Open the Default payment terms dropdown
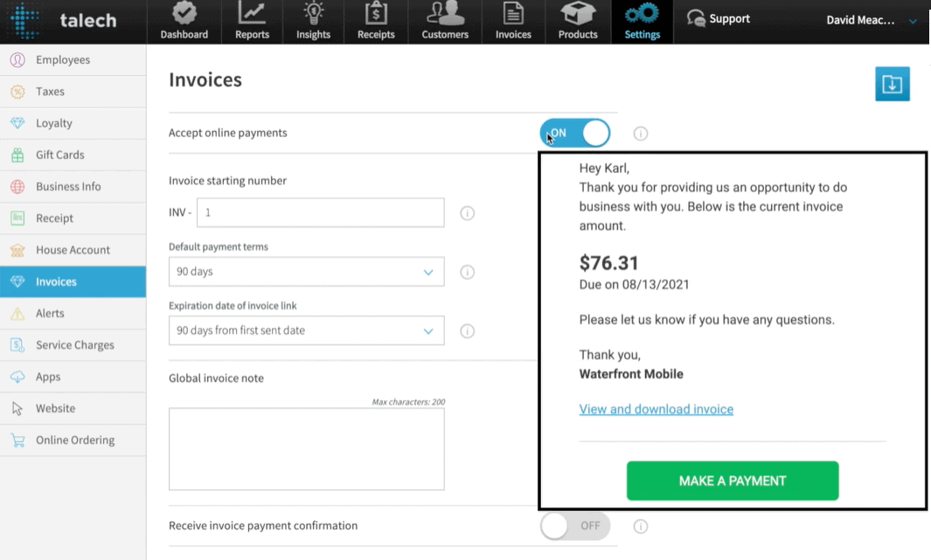 pos(306,272)
